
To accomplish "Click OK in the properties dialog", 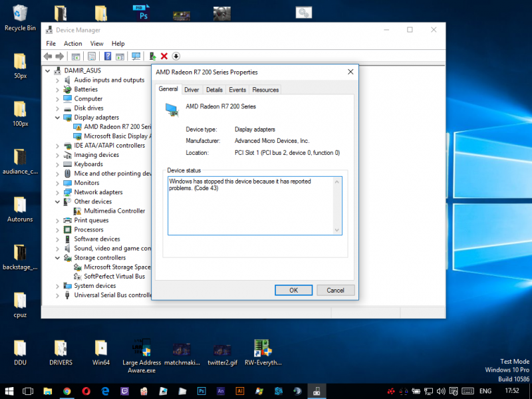I will tap(293, 290).
